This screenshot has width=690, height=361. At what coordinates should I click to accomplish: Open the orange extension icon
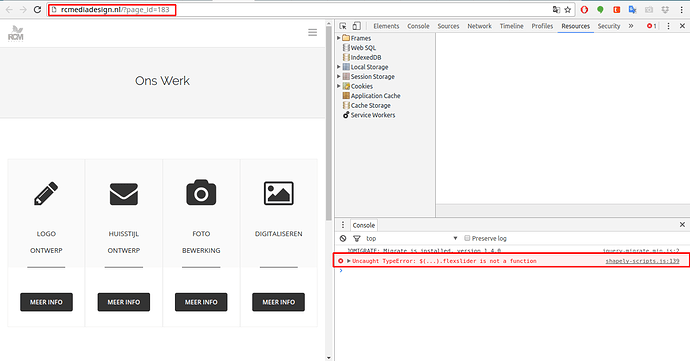(617, 9)
